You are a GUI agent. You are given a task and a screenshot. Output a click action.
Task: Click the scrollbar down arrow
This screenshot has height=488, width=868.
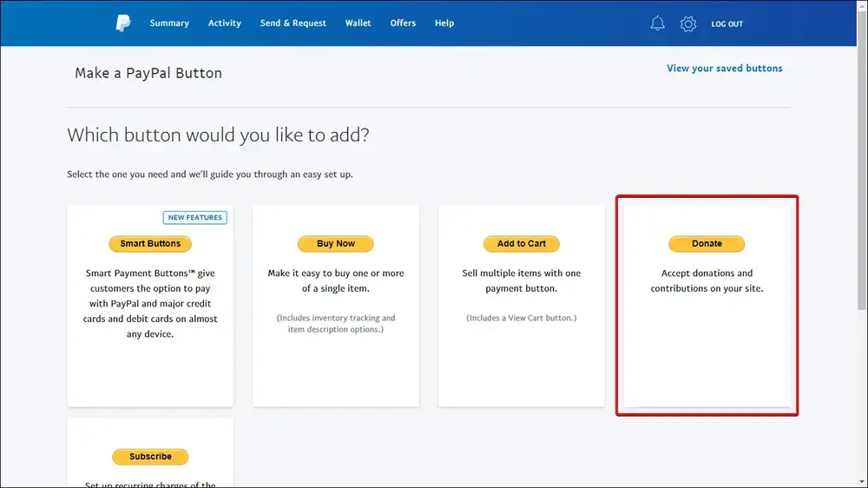(862, 483)
